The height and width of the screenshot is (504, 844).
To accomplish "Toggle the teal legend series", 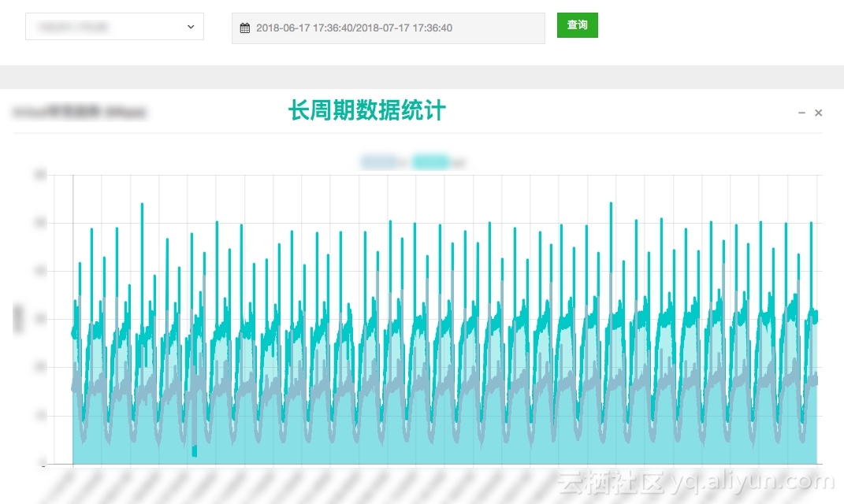I will (430, 161).
